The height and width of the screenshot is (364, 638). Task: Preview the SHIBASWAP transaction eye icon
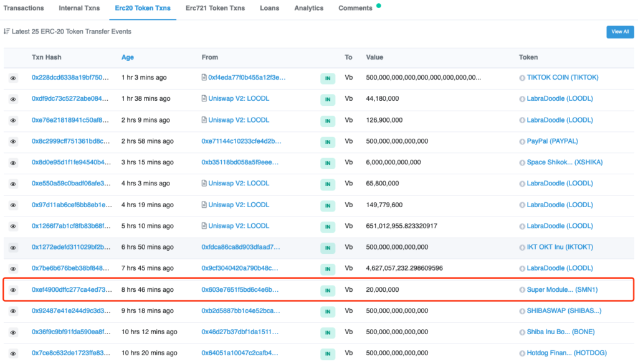point(13,311)
